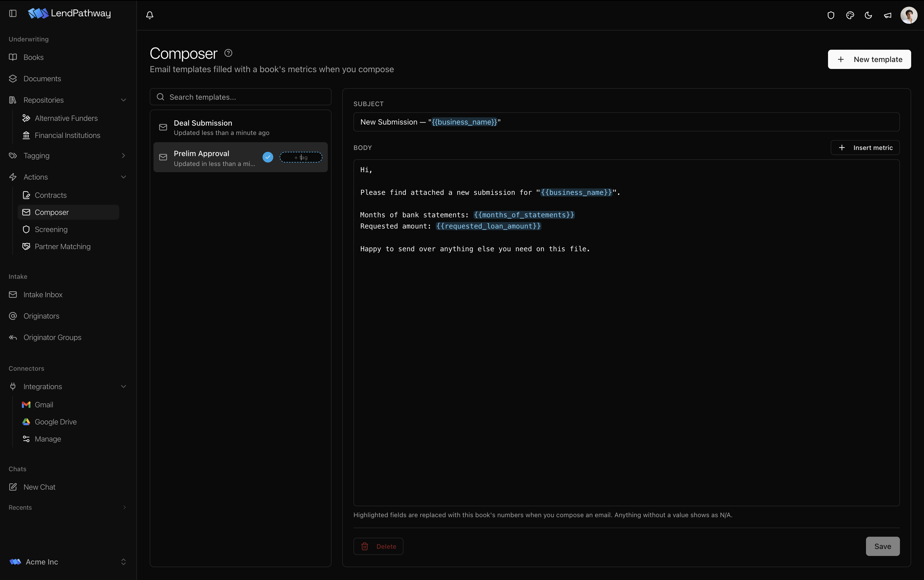Collapse the Repositories section chevron
The width and height of the screenshot is (924, 580).
(x=124, y=100)
